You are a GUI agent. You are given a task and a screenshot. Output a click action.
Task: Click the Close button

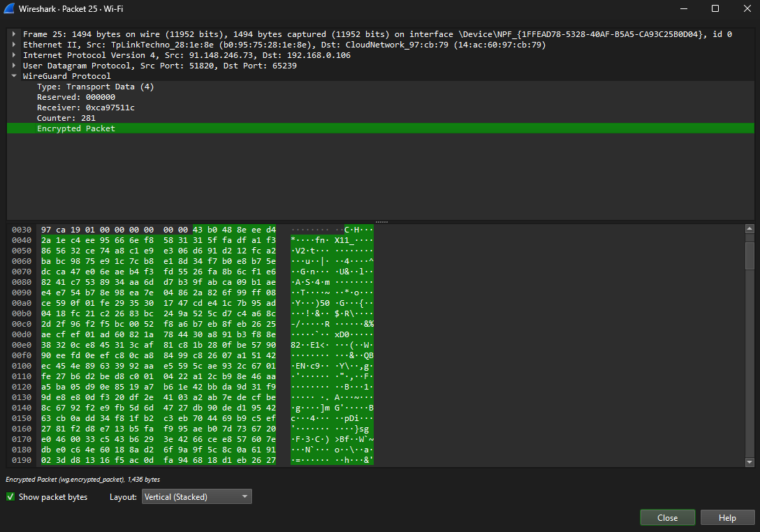[x=667, y=517]
